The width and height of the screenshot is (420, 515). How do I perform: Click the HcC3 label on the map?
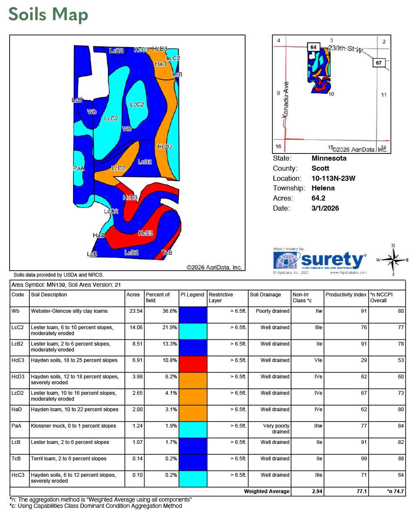click(x=141, y=50)
